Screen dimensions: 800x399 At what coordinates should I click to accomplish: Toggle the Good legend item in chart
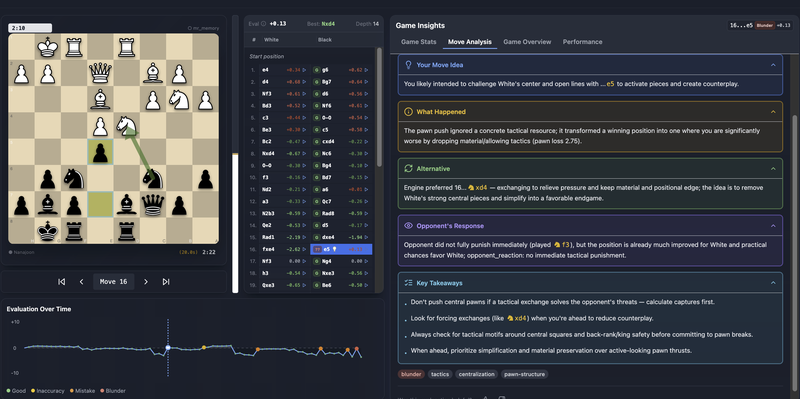16,391
